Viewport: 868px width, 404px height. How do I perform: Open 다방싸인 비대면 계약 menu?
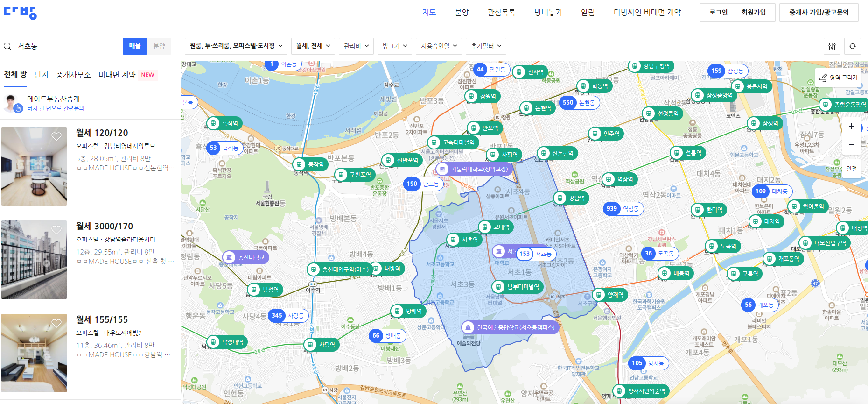tap(647, 12)
